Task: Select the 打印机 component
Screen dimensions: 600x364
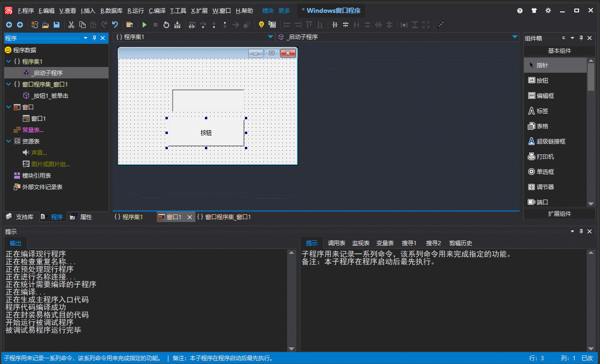Action: [555, 157]
